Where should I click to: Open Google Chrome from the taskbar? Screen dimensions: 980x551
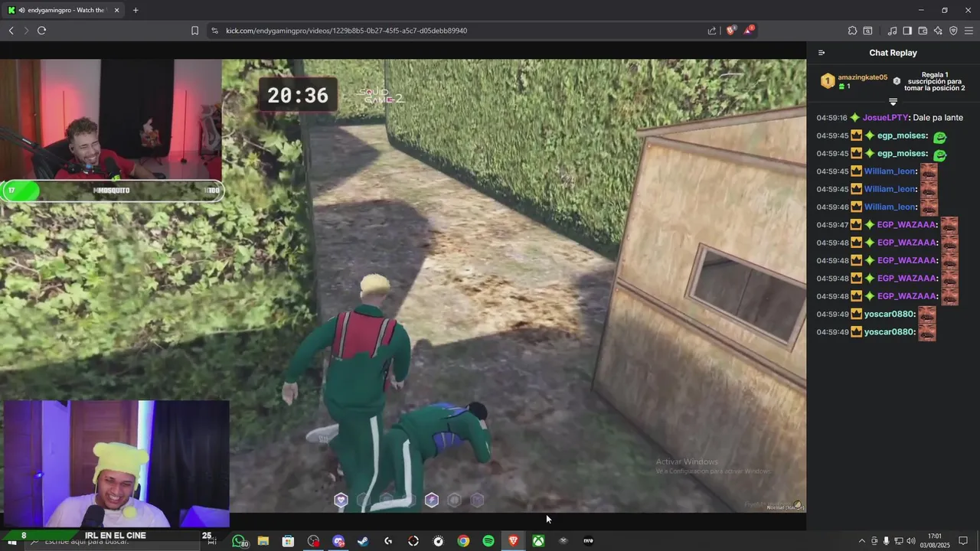coord(463,541)
